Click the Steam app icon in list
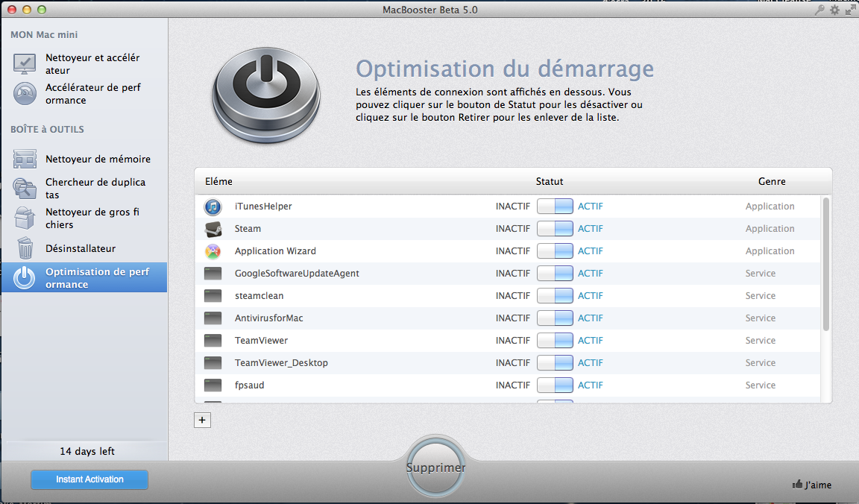The image size is (859, 504). click(213, 228)
